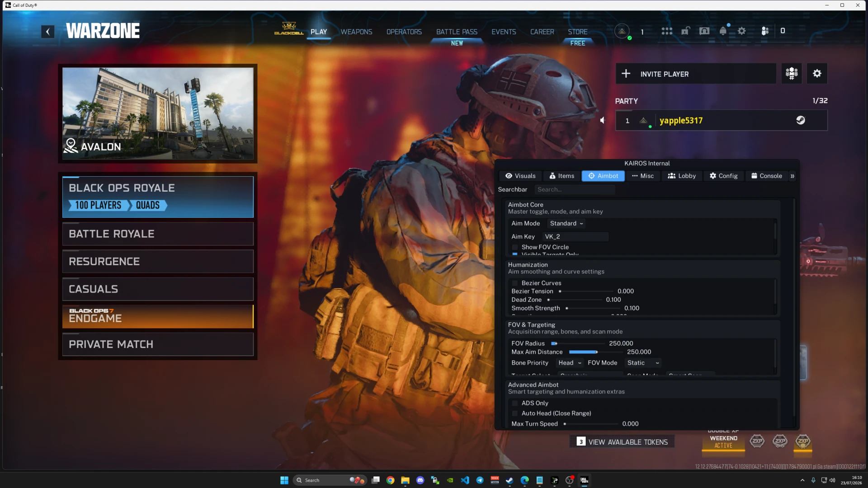
Task: Click the Smooth Strength slider
Action: tap(593, 309)
